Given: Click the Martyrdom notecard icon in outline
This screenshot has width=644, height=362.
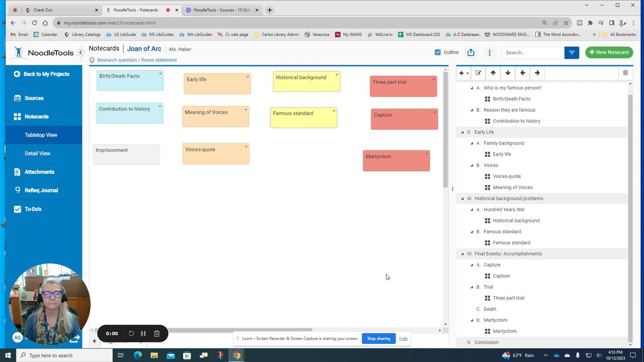Looking at the screenshot, I should coord(488,331).
